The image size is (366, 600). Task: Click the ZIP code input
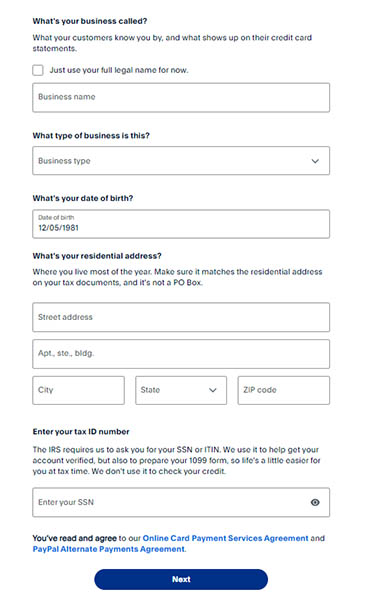point(283,390)
